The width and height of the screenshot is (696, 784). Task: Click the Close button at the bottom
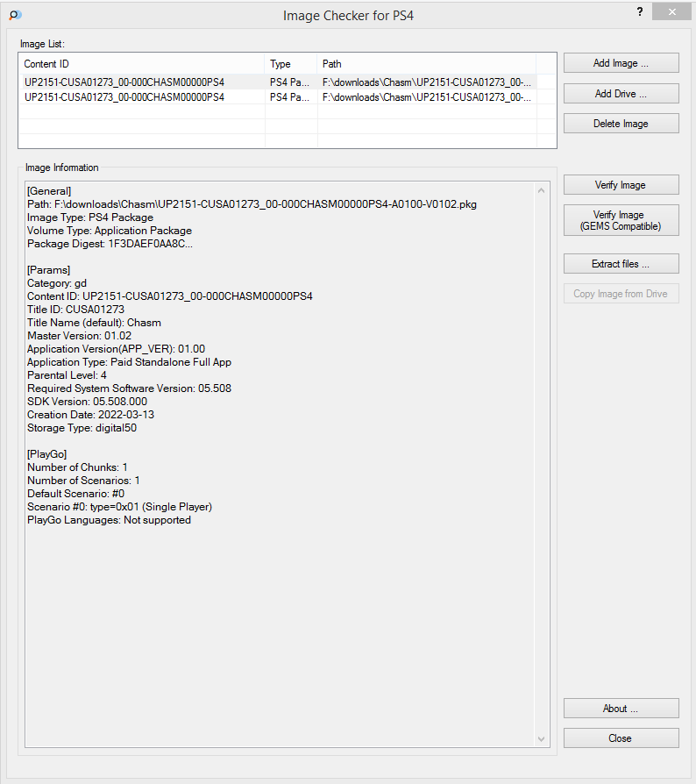click(x=621, y=738)
